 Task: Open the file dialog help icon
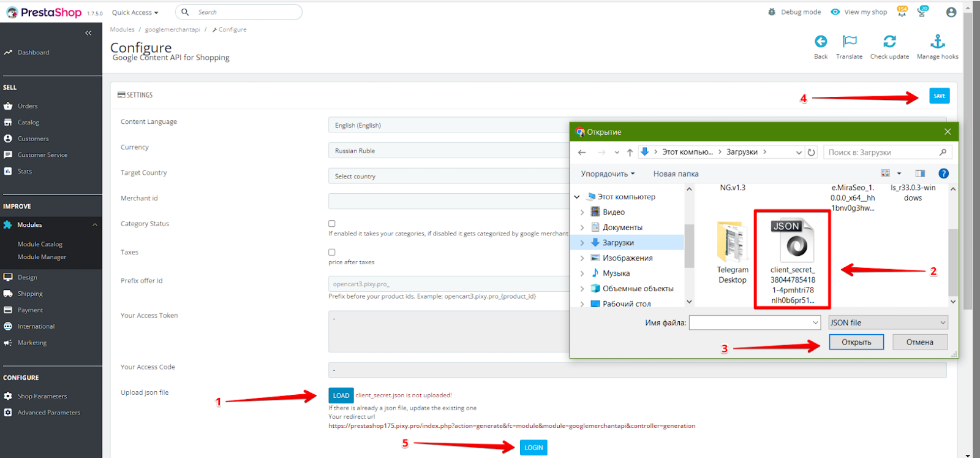(x=944, y=174)
